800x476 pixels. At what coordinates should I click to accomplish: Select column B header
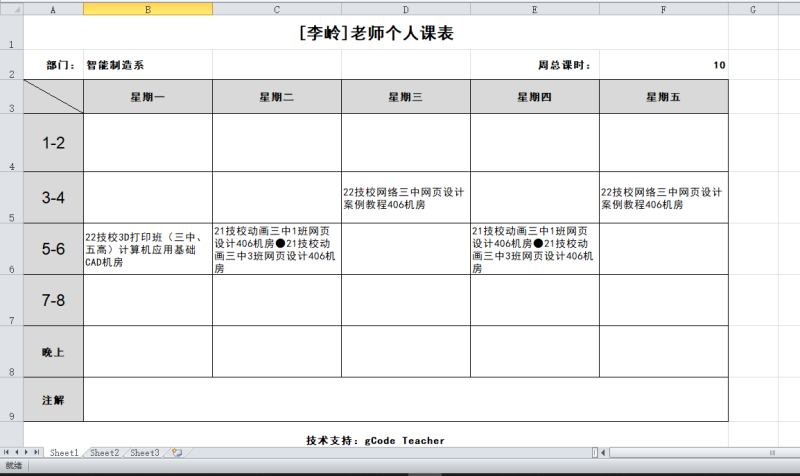148,9
